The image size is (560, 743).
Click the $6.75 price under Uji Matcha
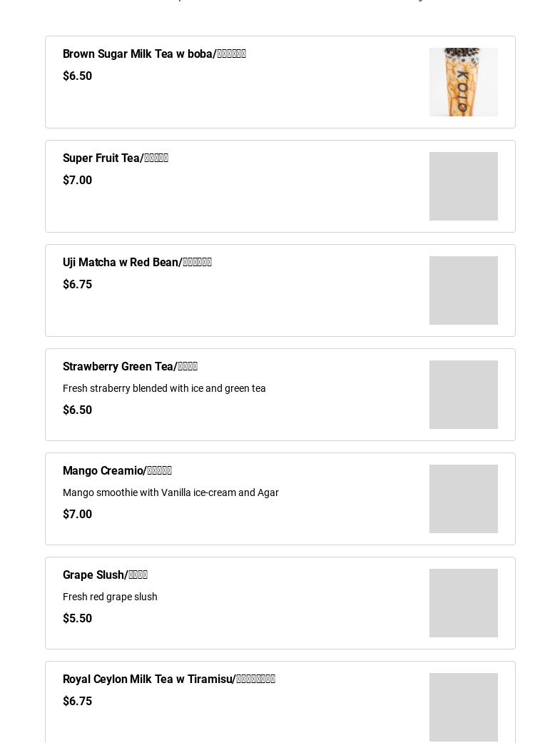coord(77,285)
